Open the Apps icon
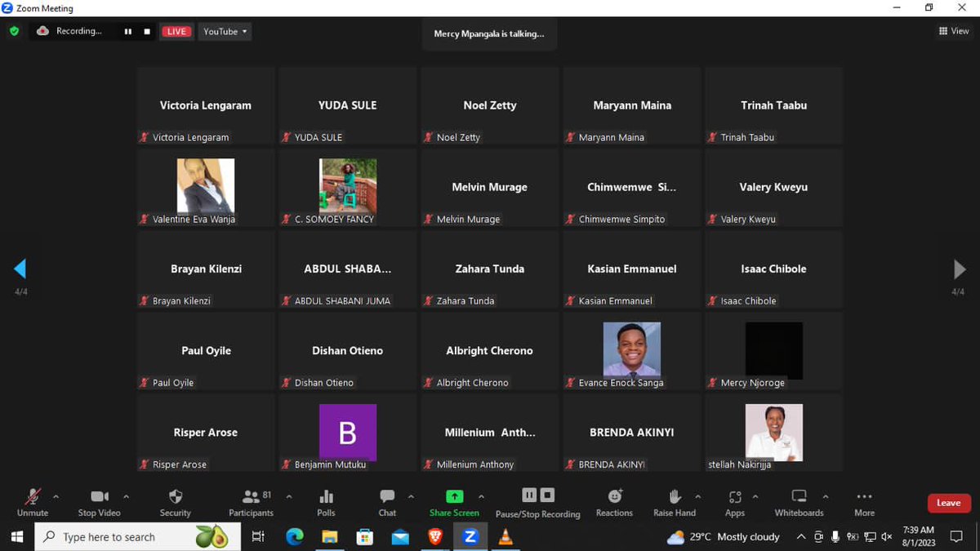This screenshot has width=980, height=551. tap(735, 502)
